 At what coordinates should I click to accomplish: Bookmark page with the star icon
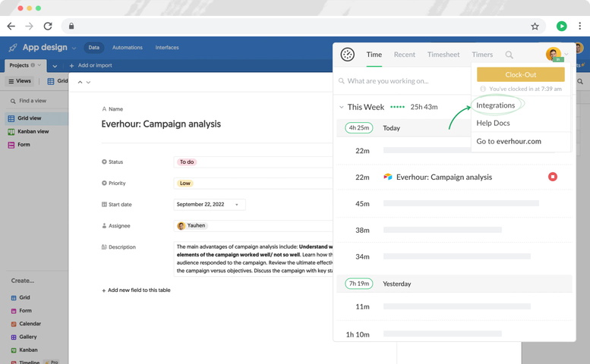[535, 26]
